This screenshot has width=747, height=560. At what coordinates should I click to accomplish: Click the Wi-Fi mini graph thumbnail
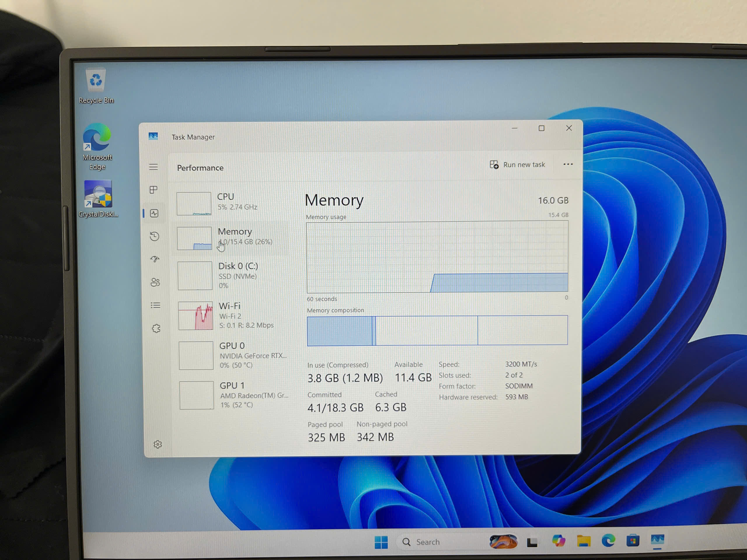click(x=196, y=316)
